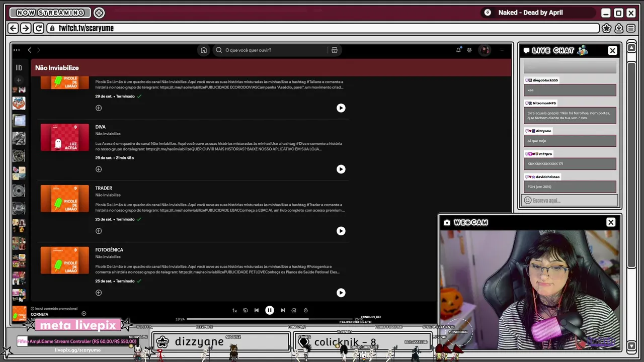Add CORNETA to your library
The width and height of the screenshot is (644, 362).
coord(84,314)
